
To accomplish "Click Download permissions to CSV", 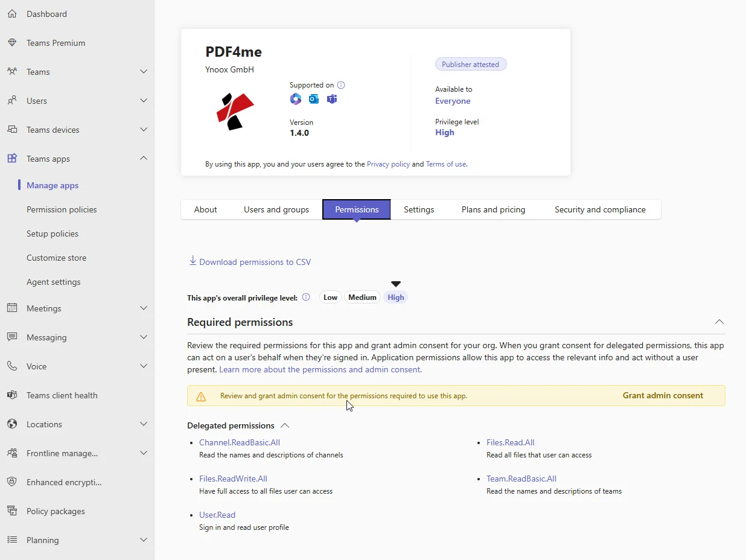I will (x=255, y=262).
